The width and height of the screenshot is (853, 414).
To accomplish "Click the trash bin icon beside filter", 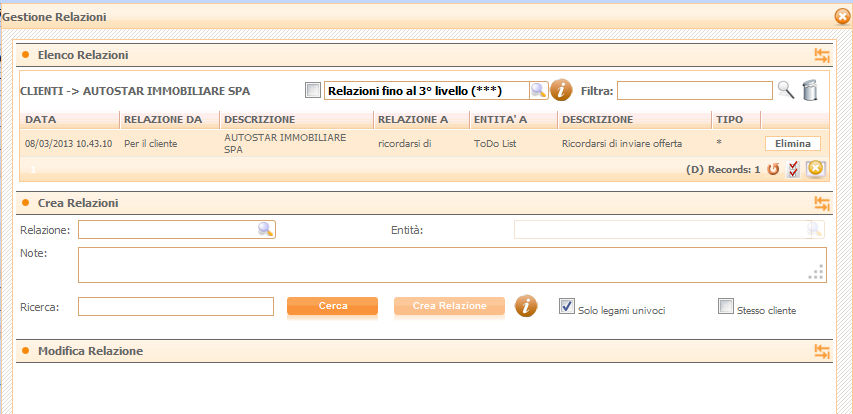I will pos(810,91).
